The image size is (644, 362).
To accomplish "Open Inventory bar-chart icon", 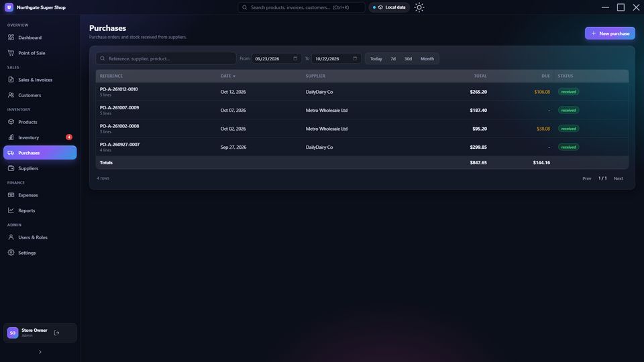I will [x=11, y=137].
